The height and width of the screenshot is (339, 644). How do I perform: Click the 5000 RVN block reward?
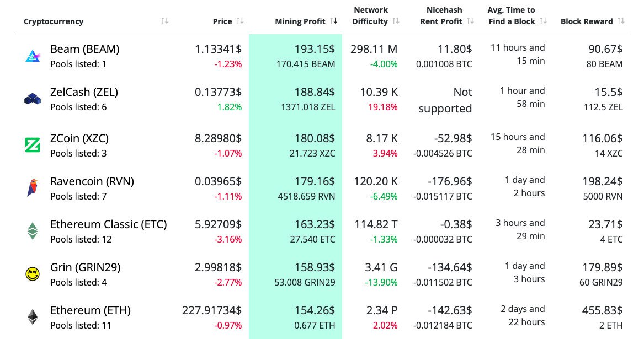(x=603, y=197)
